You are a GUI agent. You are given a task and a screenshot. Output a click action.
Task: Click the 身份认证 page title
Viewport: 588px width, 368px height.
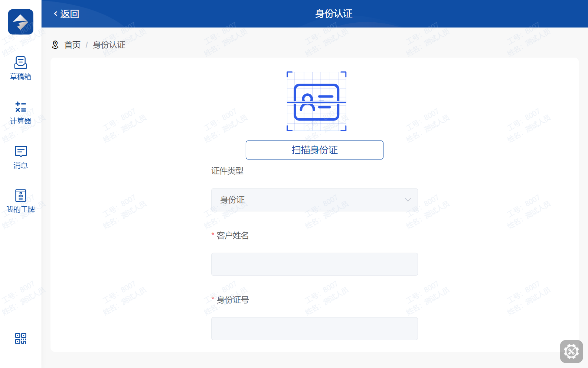(334, 14)
